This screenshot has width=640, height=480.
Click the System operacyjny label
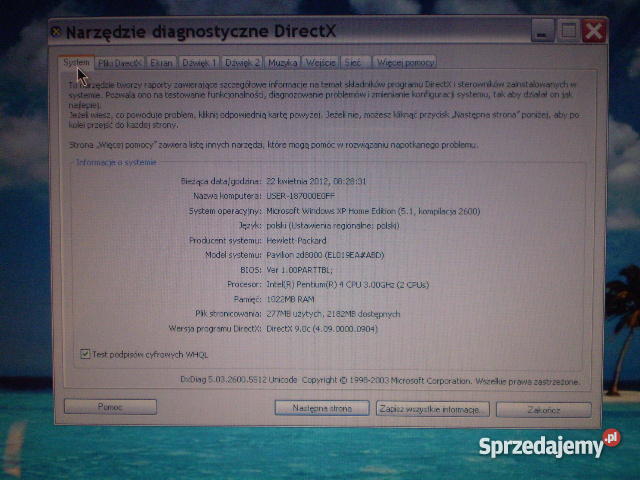click(225, 211)
